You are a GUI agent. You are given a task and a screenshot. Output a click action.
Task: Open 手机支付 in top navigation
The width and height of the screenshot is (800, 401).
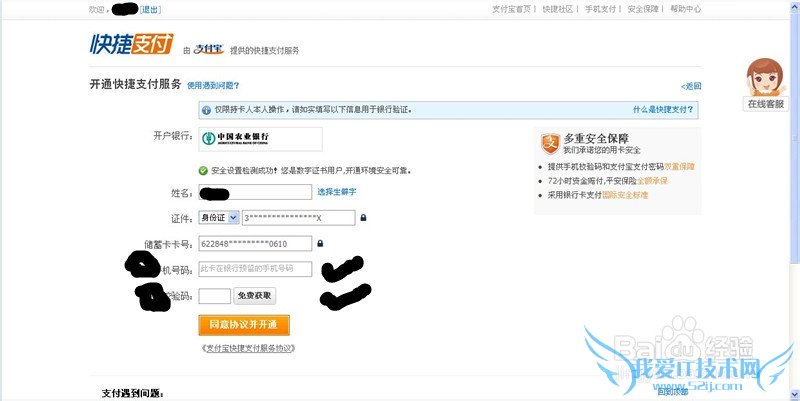click(x=601, y=9)
